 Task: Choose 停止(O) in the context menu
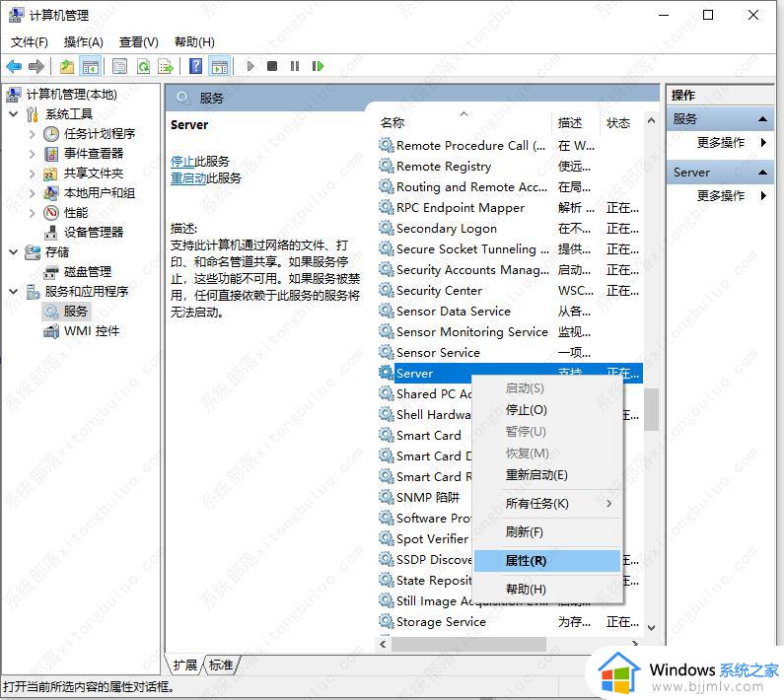pyautogui.click(x=547, y=410)
